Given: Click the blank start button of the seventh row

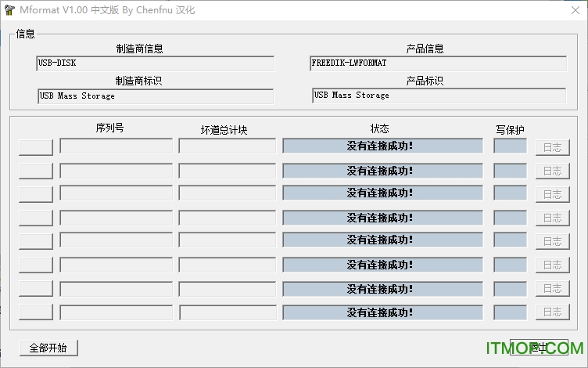Looking at the screenshot, I should click(x=36, y=288).
